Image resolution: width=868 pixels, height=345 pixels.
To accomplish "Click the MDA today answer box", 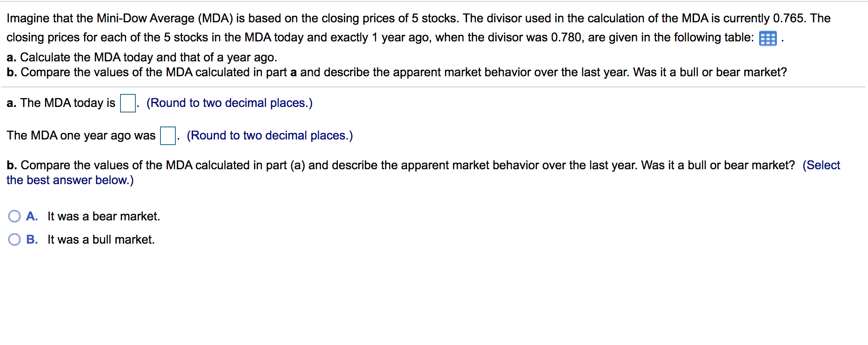I will coord(128,103).
